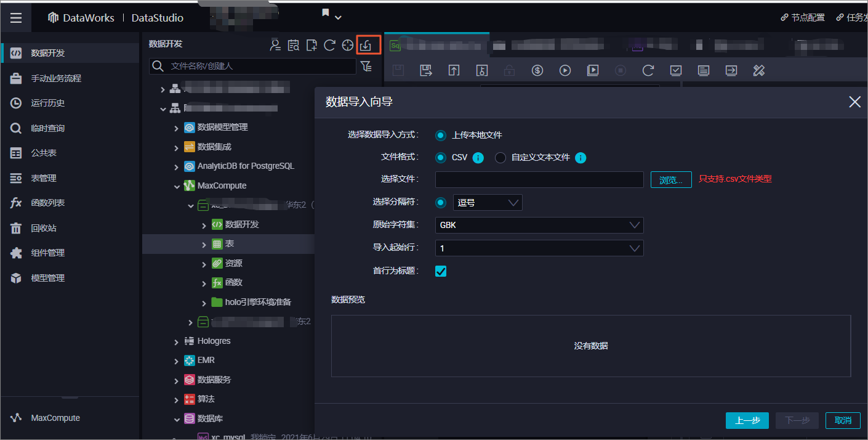
Task: Open the hamburger main menu
Action: (x=16, y=17)
